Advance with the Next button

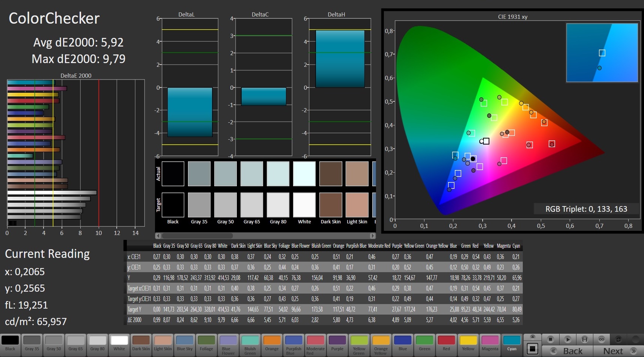(x=618, y=351)
